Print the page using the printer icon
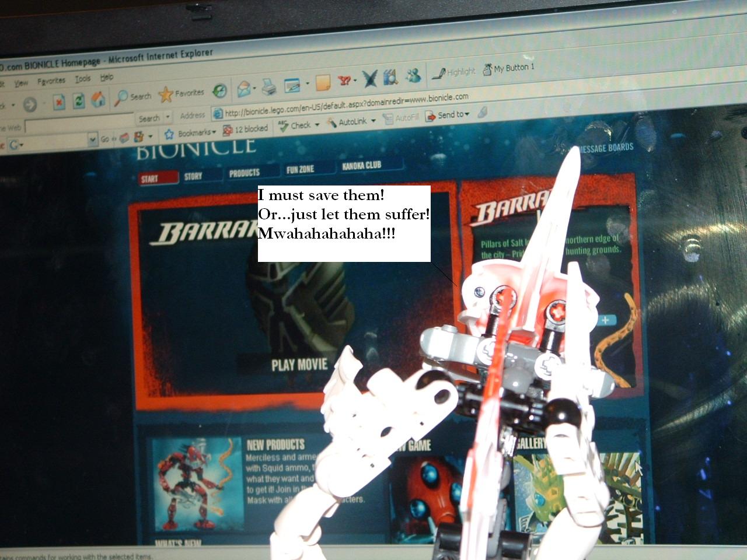The height and width of the screenshot is (560, 747). [268, 87]
